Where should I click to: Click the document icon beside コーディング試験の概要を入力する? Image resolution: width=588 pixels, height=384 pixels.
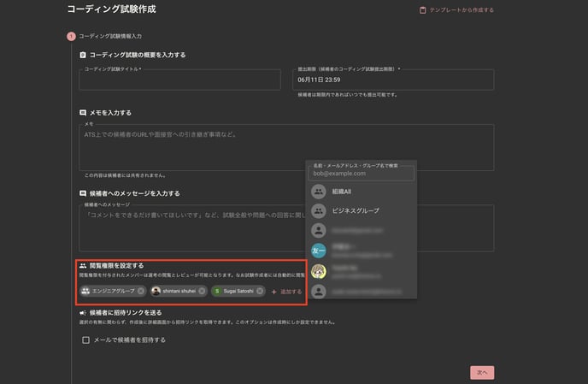click(83, 56)
